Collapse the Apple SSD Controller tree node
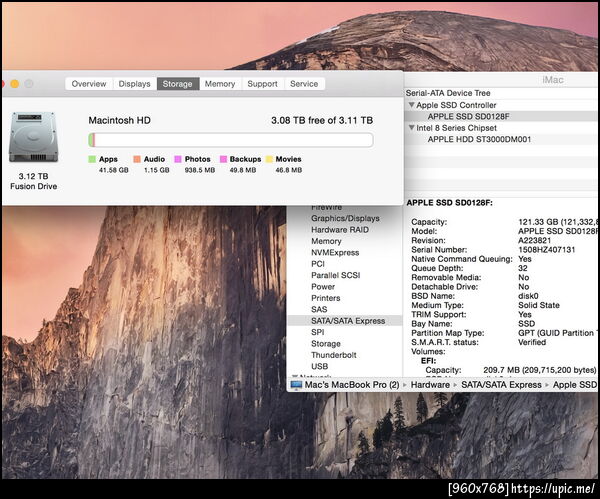 pyautogui.click(x=411, y=105)
